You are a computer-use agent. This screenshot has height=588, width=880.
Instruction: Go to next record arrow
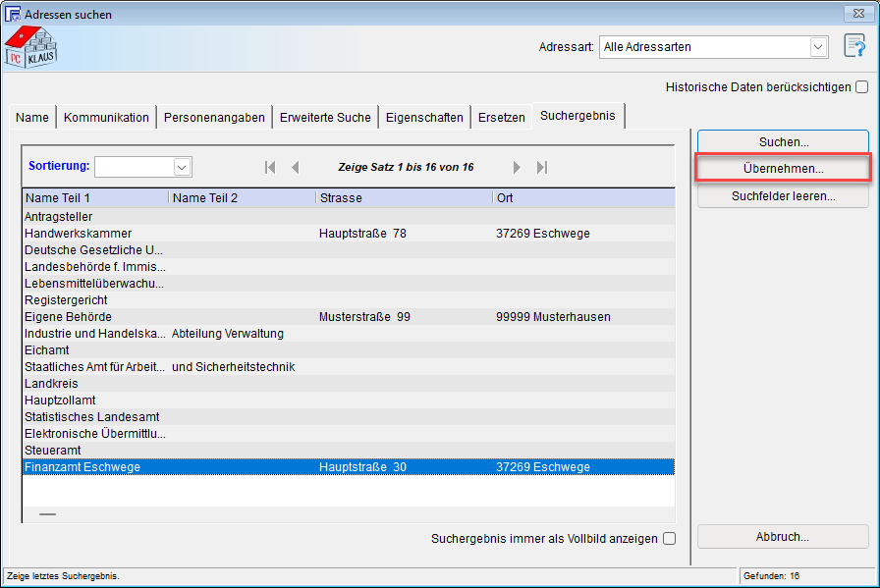click(x=517, y=168)
